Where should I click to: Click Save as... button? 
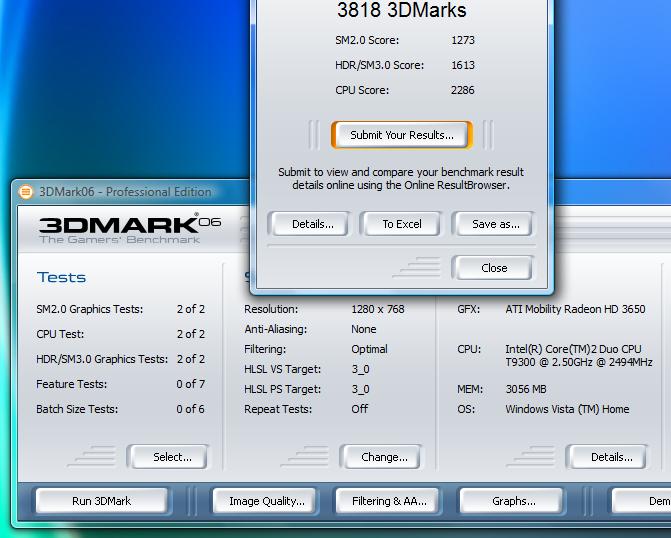493,224
